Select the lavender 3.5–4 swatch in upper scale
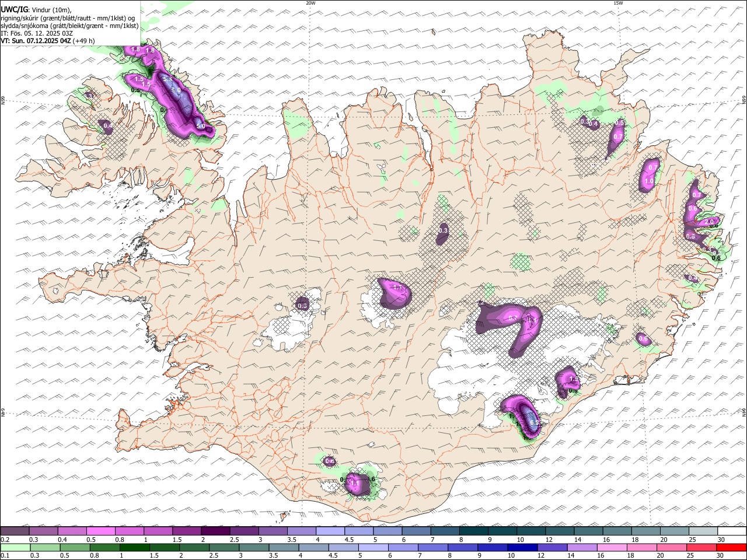The image size is (747, 560). [x=301, y=531]
